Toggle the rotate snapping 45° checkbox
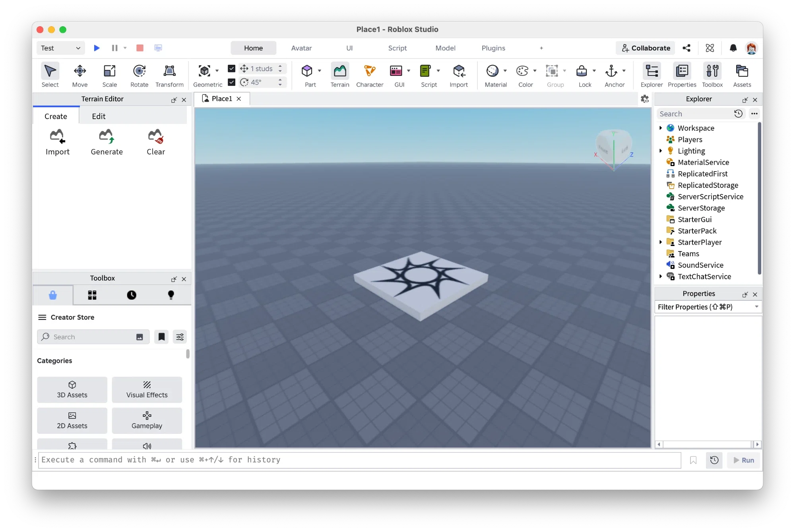Screen dimensions: 795x532 point(231,82)
